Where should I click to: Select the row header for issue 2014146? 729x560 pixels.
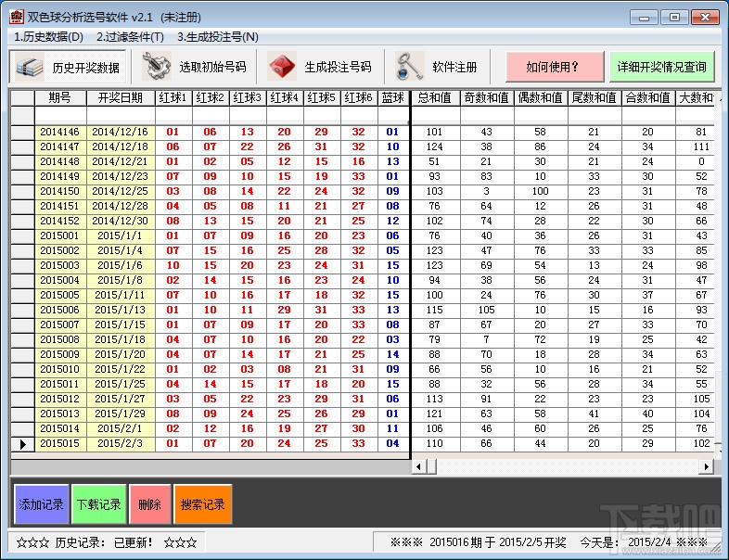click(x=23, y=132)
